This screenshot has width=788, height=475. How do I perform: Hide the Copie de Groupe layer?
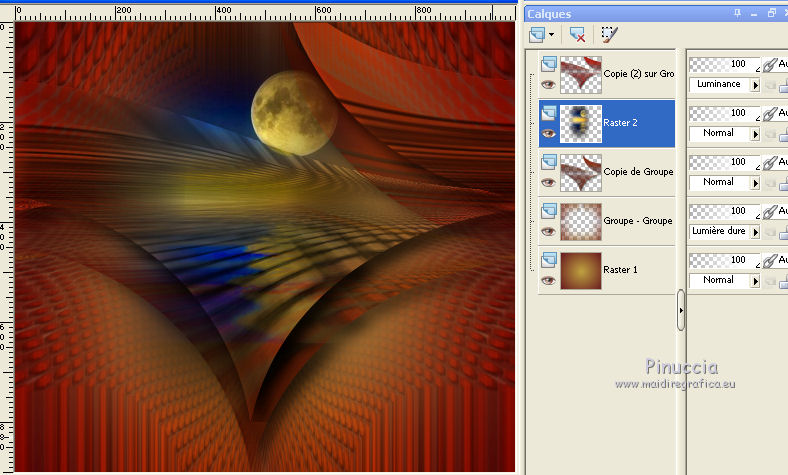pos(548,182)
